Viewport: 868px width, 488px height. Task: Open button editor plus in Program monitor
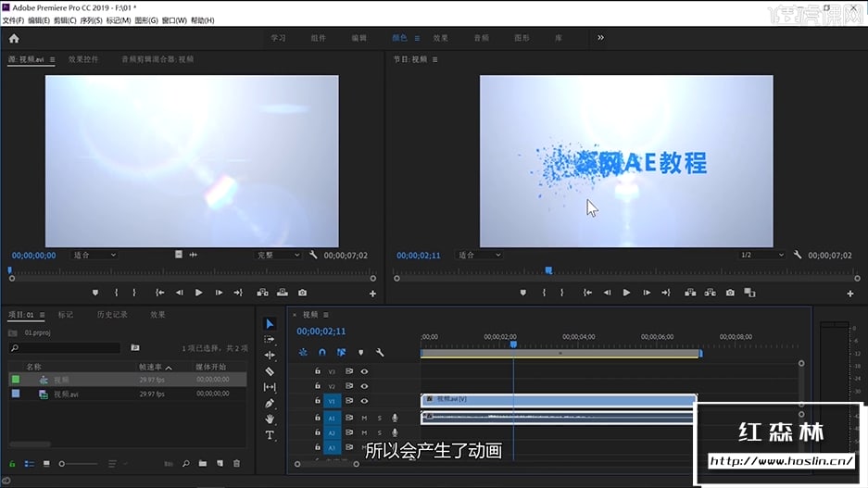(850, 294)
